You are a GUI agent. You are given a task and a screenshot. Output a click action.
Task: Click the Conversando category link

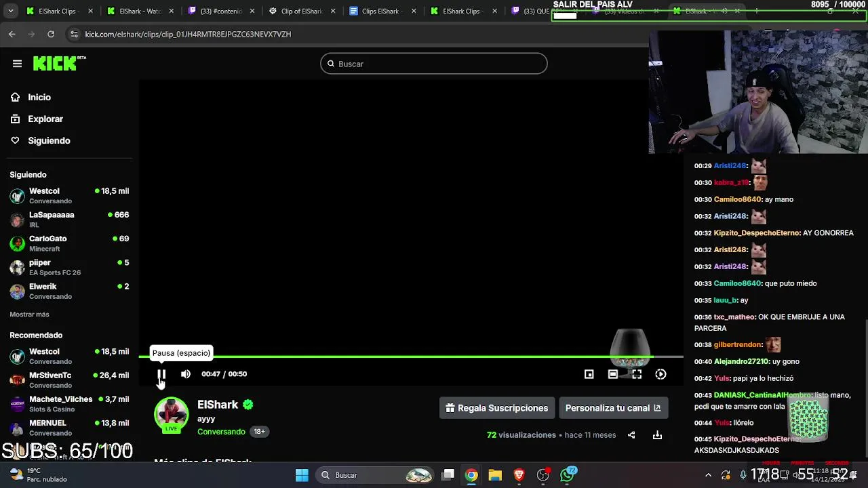[221, 432]
